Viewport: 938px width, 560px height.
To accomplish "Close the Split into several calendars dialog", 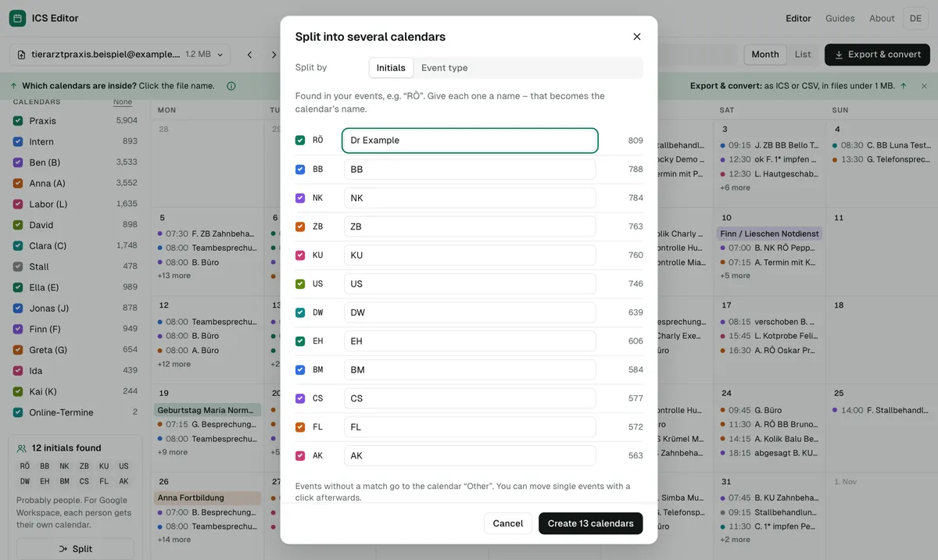I will [636, 37].
